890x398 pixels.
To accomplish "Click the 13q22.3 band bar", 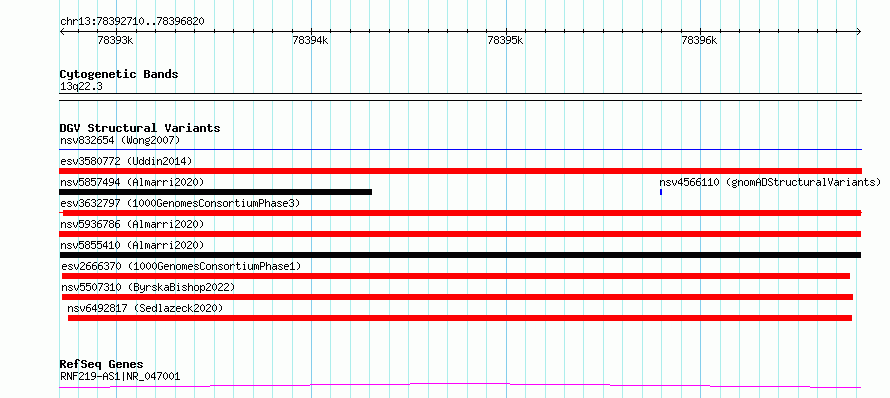I will (x=460, y=97).
